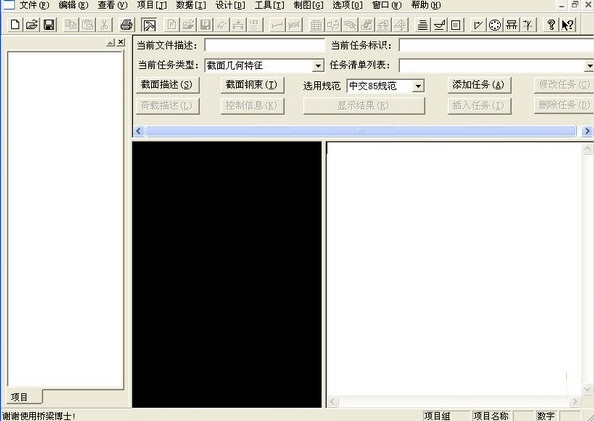Screen dimensions: 594x421
Task: Click the 截面钢束(T) button
Action: 252,85
